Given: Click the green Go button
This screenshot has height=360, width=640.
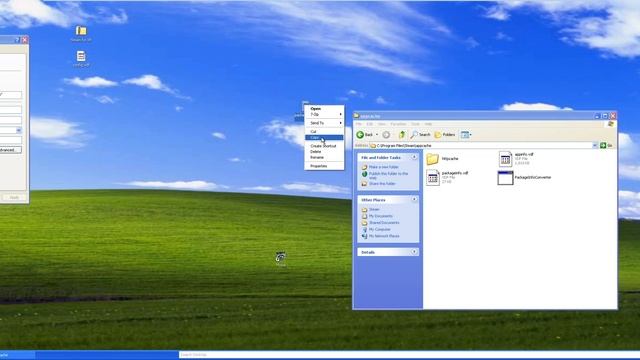Looking at the screenshot, I should coord(606,146).
